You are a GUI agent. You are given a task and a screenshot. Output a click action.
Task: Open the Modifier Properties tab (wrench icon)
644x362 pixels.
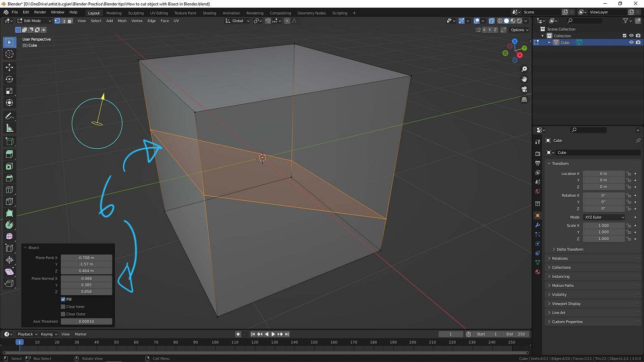[x=537, y=226]
